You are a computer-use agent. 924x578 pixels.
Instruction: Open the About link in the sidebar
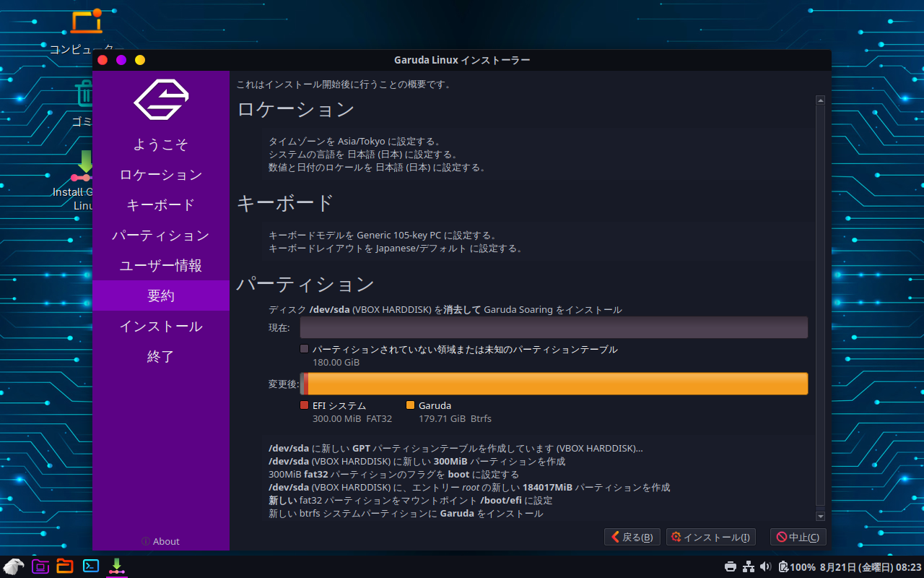[161, 541]
